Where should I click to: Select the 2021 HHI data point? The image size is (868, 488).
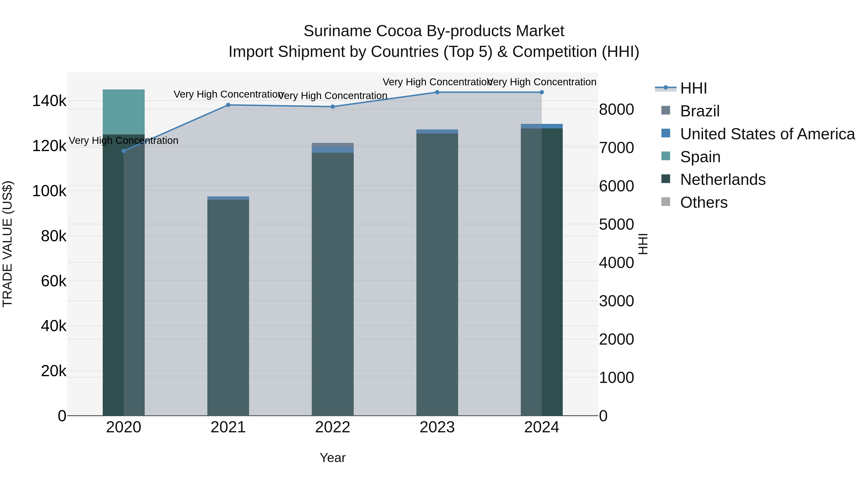(x=228, y=105)
